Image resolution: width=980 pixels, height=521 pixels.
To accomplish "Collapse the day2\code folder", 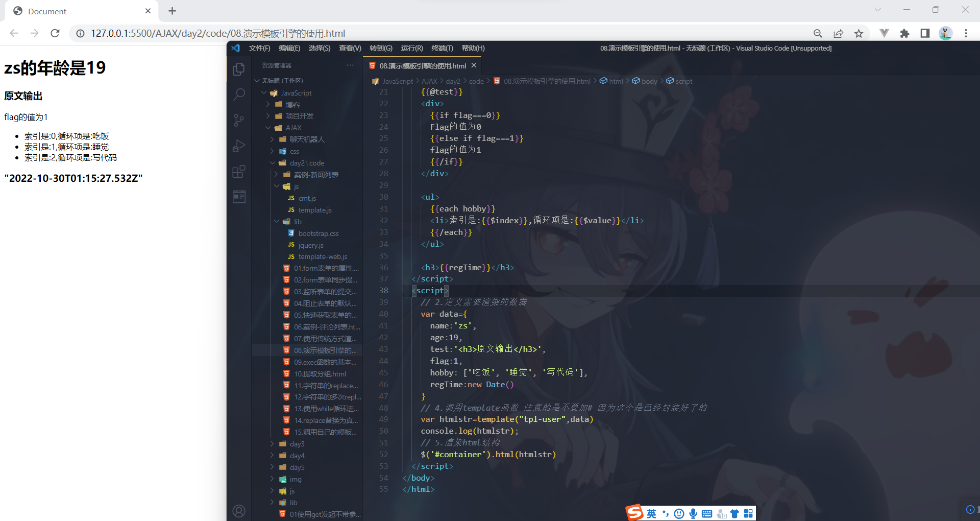I will [307, 163].
